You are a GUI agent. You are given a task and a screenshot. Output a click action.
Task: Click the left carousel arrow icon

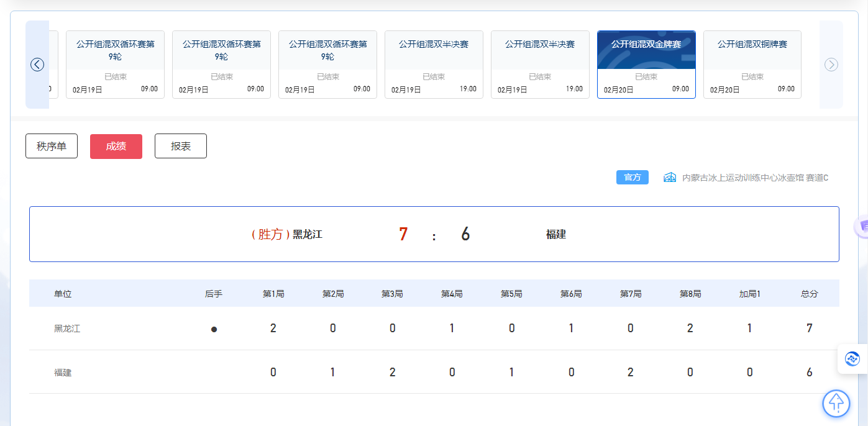(37, 65)
